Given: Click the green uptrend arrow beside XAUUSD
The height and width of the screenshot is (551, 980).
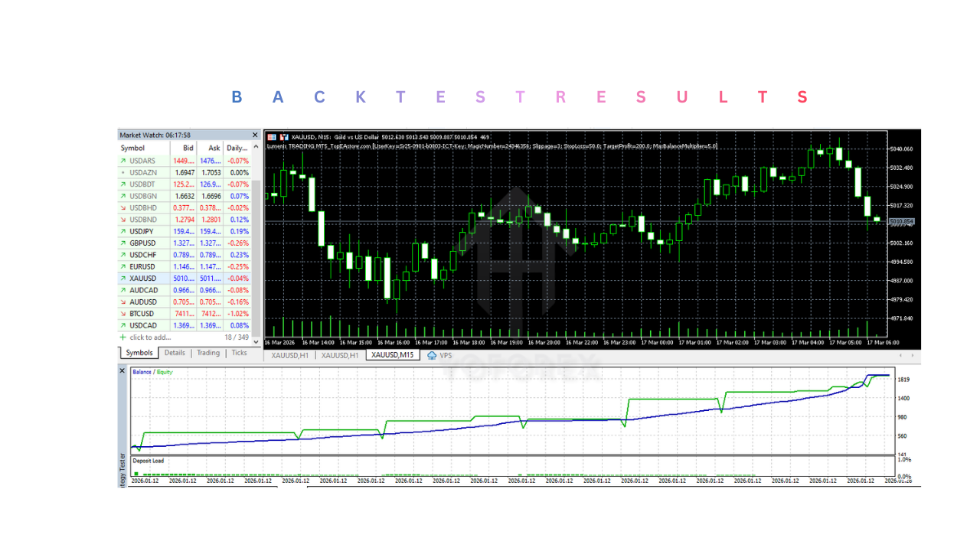Looking at the screenshot, I should click(123, 278).
